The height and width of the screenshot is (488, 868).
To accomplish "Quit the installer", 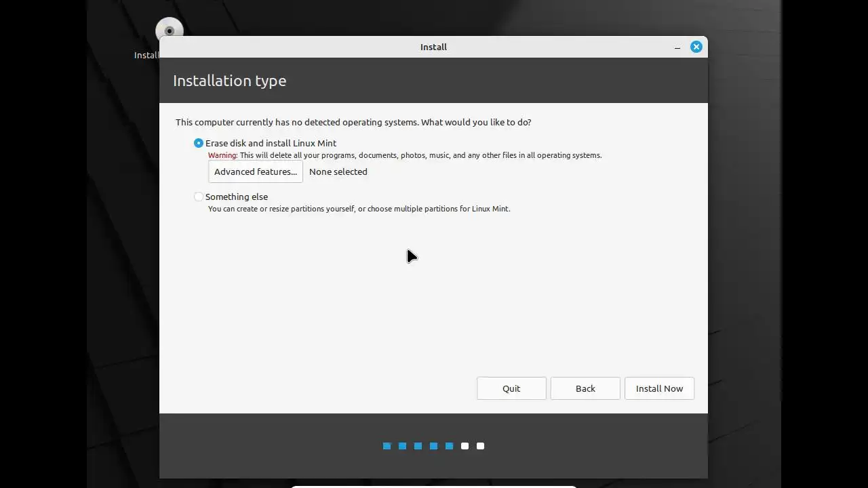I will [x=511, y=388].
